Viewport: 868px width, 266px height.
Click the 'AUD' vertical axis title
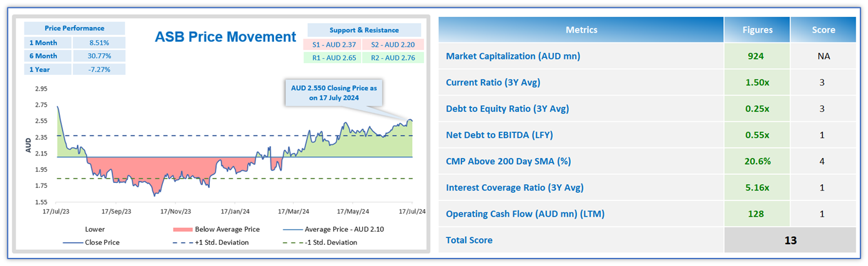tap(27, 146)
